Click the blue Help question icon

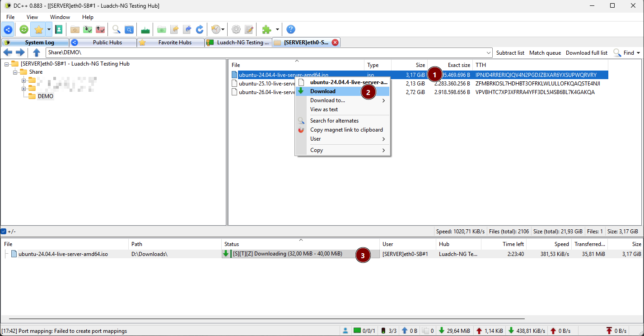291,29
